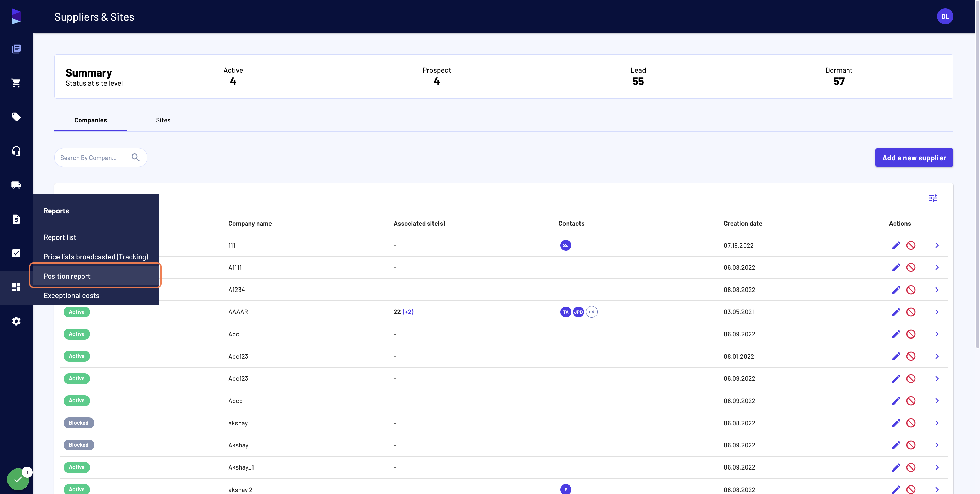
Task: Switch to the Sites tab
Action: point(163,120)
